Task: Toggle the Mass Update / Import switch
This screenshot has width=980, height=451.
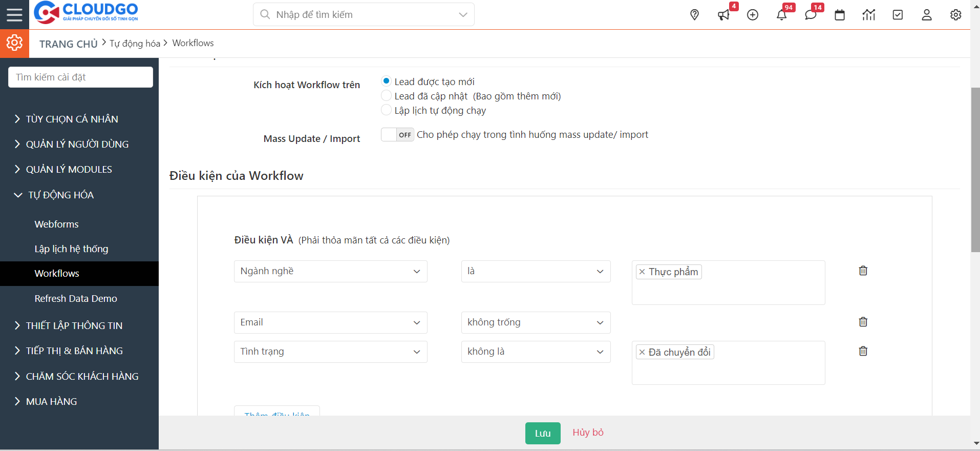Action: point(397,135)
